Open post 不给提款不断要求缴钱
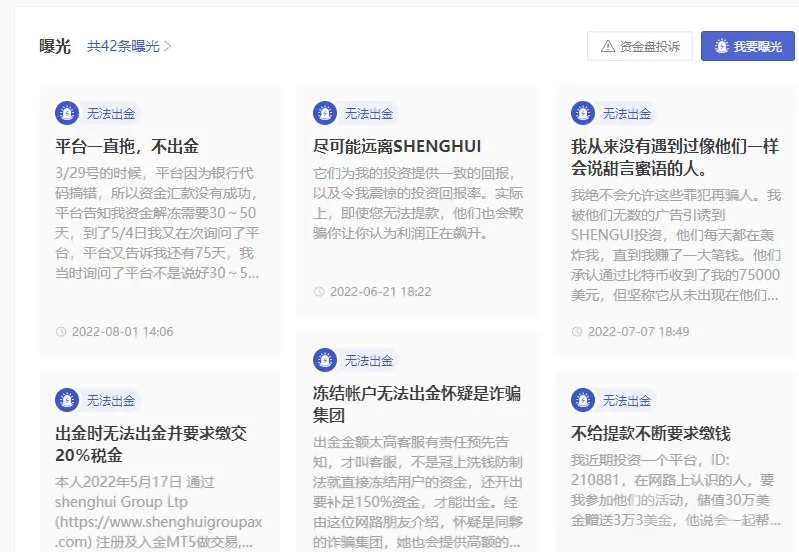 click(x=651, y=434)
